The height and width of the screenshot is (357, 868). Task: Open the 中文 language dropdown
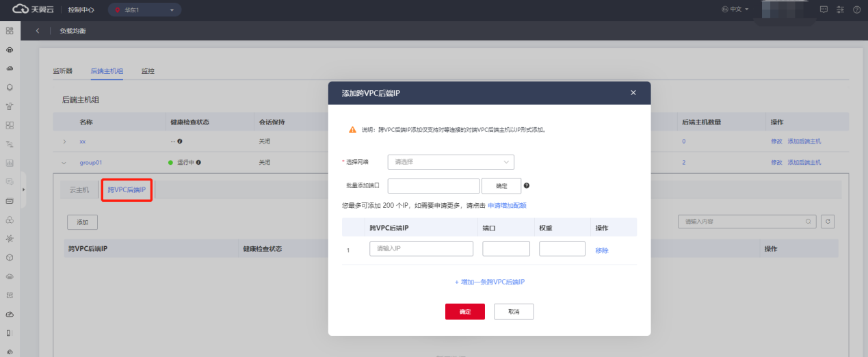point(736,10)
